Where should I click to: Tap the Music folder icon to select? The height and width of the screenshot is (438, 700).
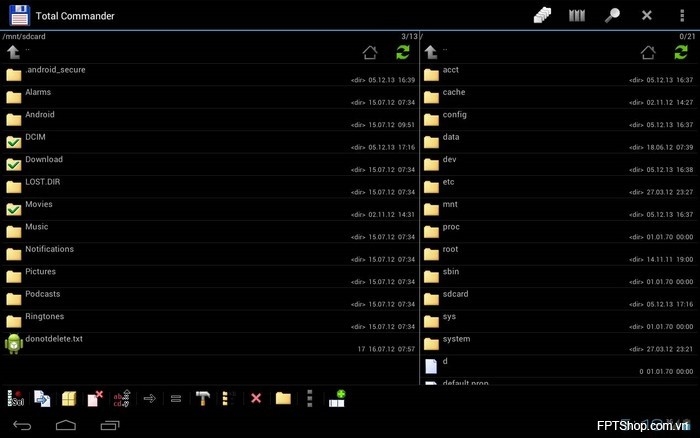(14, 231)
